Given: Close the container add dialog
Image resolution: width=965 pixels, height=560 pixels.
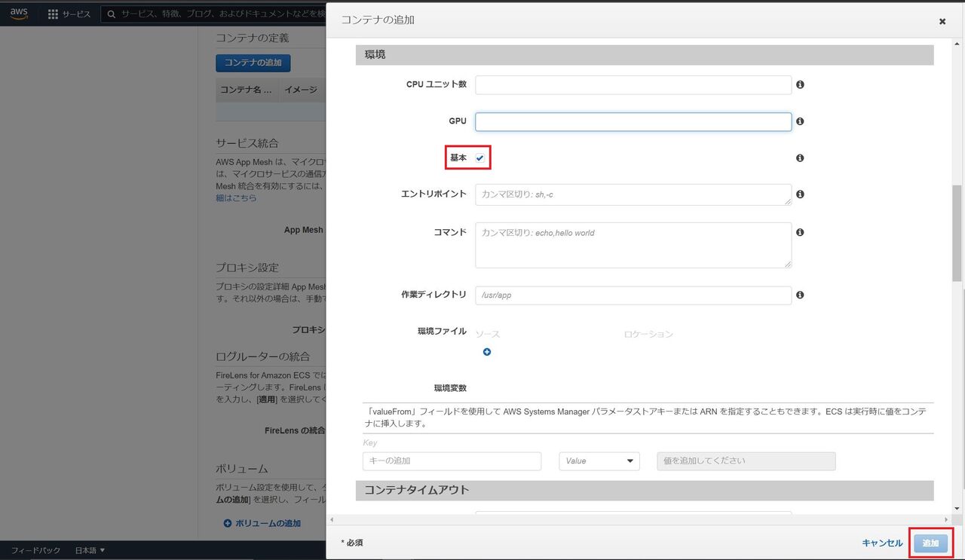Looking at the screenshot, I should tap(942, 22).
